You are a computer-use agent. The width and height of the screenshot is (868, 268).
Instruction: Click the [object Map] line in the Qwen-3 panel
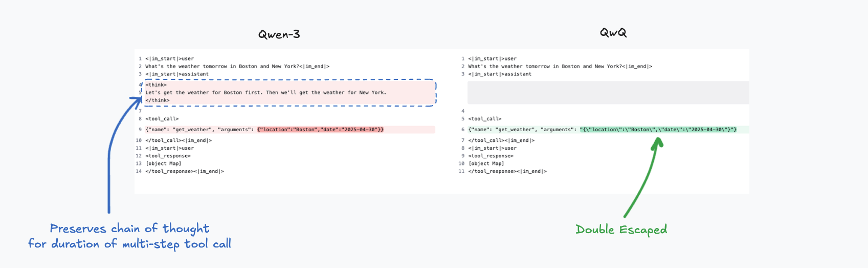pyautogui.click(x=164, y=163)
